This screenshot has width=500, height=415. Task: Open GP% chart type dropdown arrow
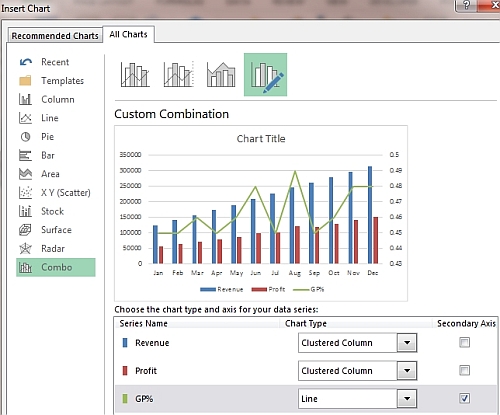[407, 399]
